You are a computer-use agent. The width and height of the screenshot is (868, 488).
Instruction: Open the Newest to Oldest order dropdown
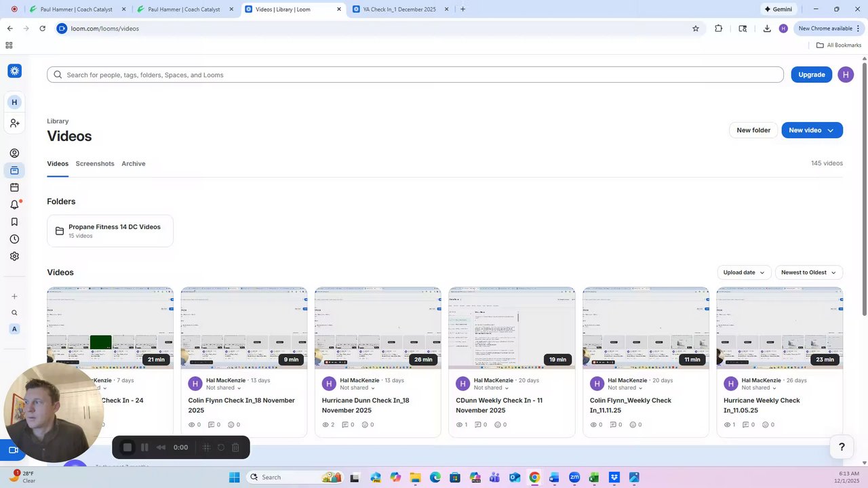click(809, 272)
